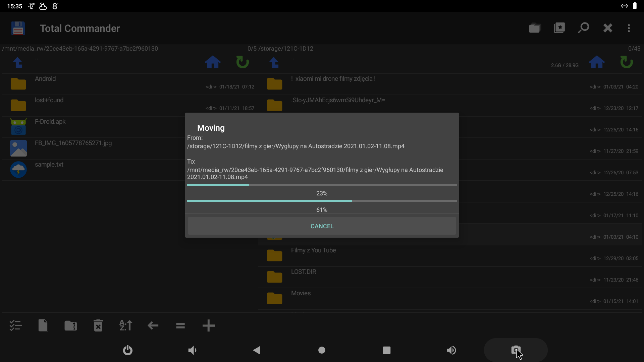Select the sample.txt file icon
644x362 pixels.
[x=18, y=170]
